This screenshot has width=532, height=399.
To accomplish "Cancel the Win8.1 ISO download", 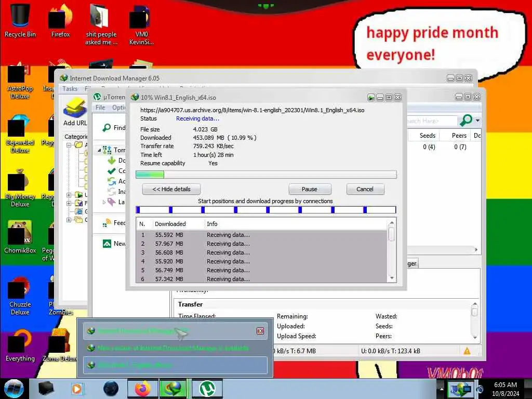I will [x=365, y=189].
